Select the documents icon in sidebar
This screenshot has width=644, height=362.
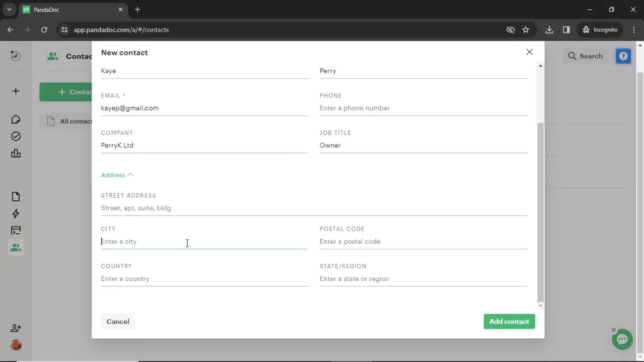tap(16, 196)
